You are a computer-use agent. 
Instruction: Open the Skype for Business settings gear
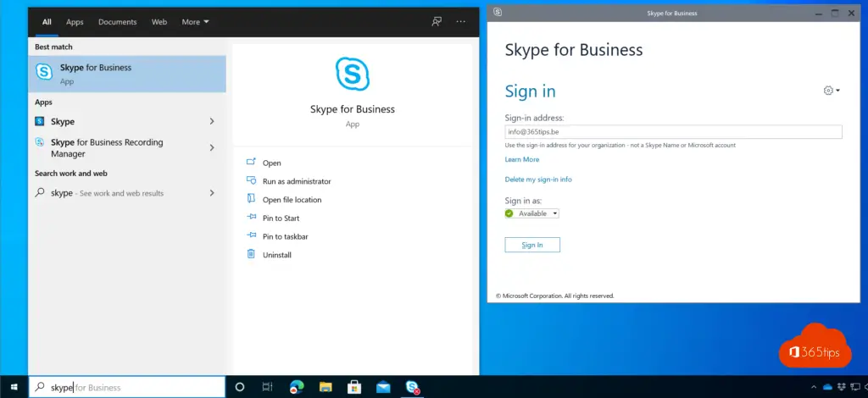pos(830,91)
